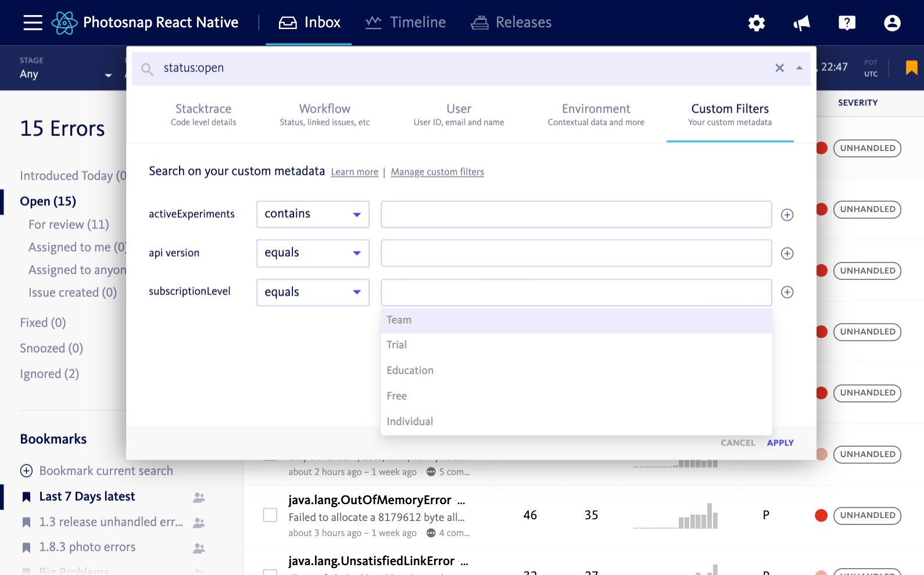Click the orange bookmark icon at top right

911,67
